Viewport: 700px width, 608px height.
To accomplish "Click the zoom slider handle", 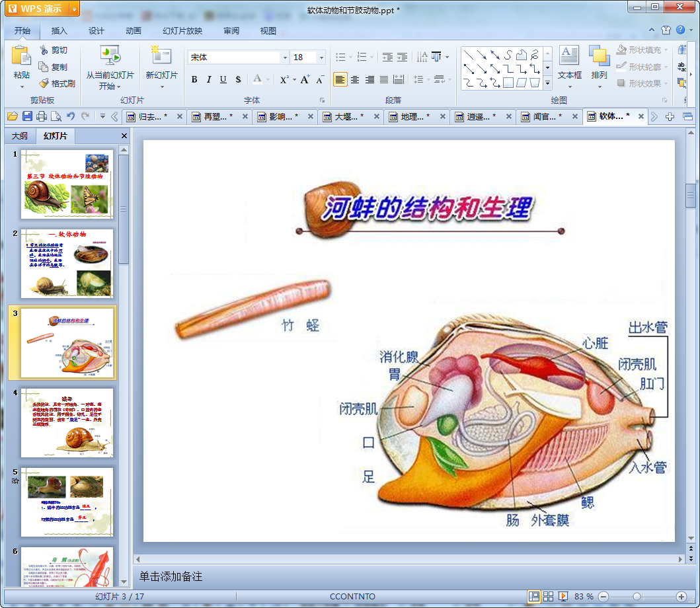I will [637, 596].
